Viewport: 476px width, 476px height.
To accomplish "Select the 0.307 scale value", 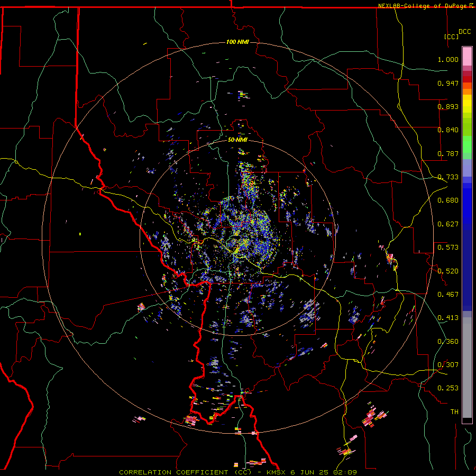I will 448,365.
